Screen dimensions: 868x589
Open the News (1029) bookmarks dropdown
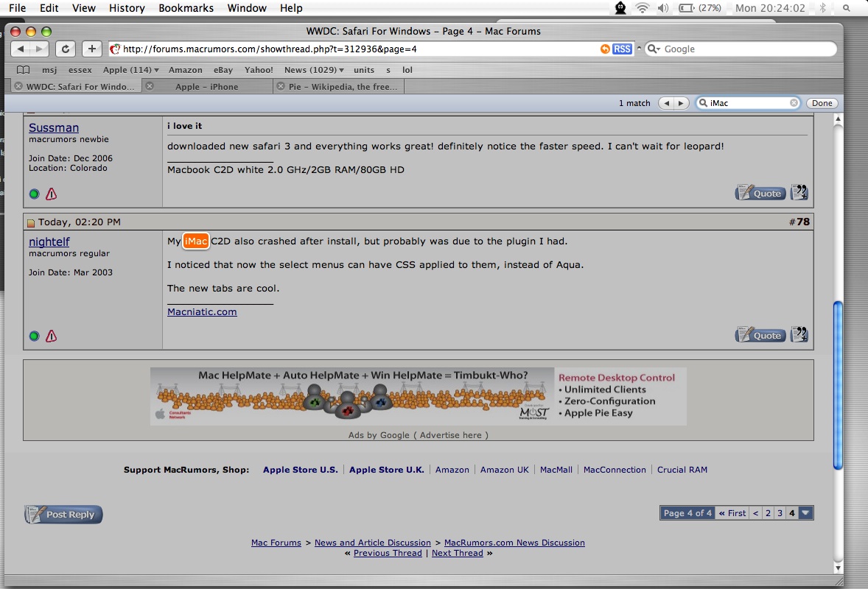[x=314, y=70]
